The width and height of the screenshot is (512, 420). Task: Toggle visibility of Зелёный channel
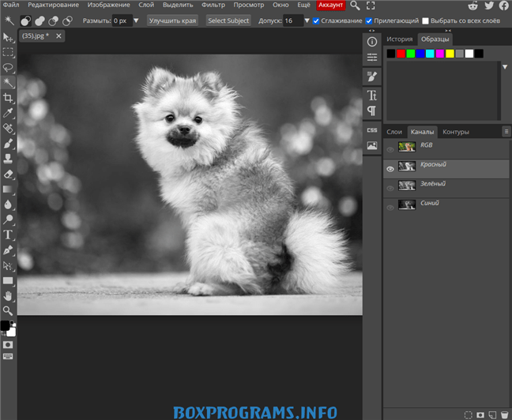[x=390, y=189]
